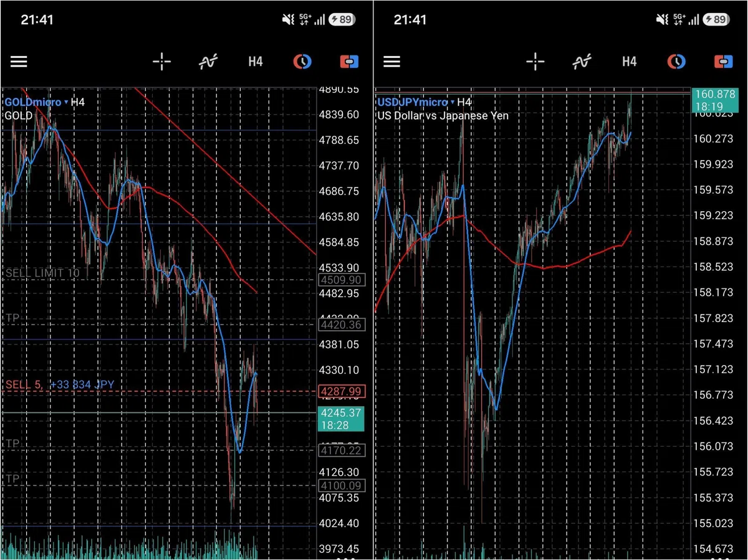748x560 pixels.
Task: Tap current USDJPY price 160.878 label
Action: pyautogui.click(x=716, y=100)
